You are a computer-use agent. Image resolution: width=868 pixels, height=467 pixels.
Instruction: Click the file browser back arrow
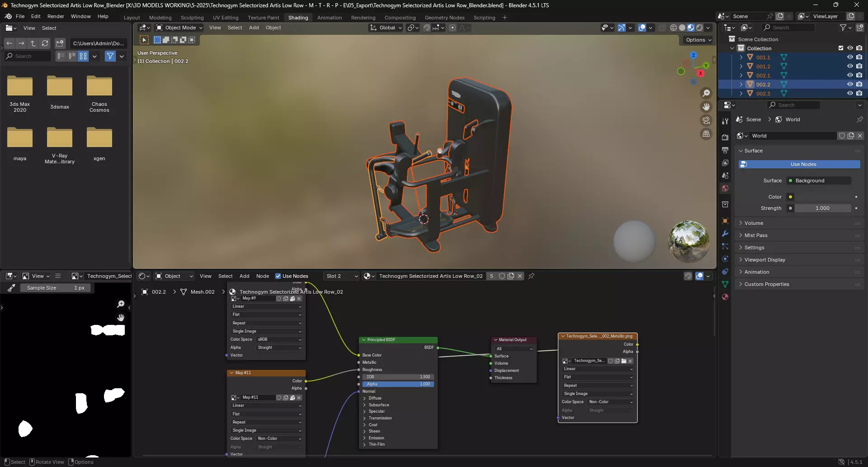(x=9, y=43)
